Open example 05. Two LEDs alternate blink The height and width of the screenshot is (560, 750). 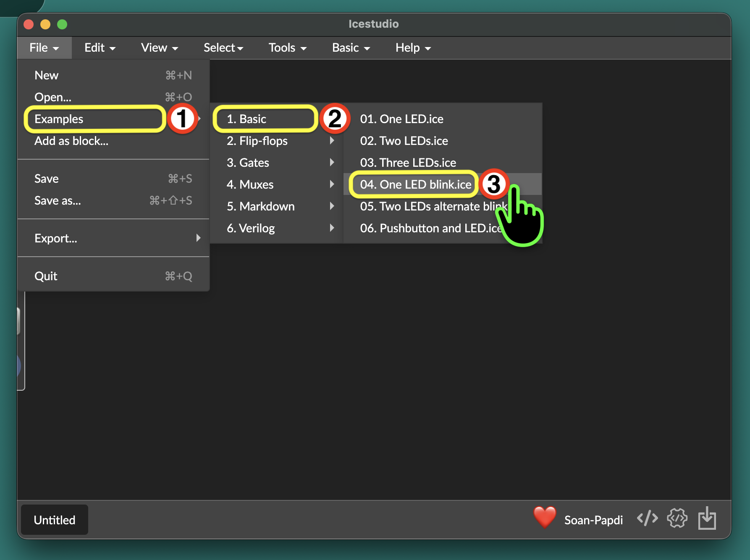pyautogui.click(x=443, y=206)
